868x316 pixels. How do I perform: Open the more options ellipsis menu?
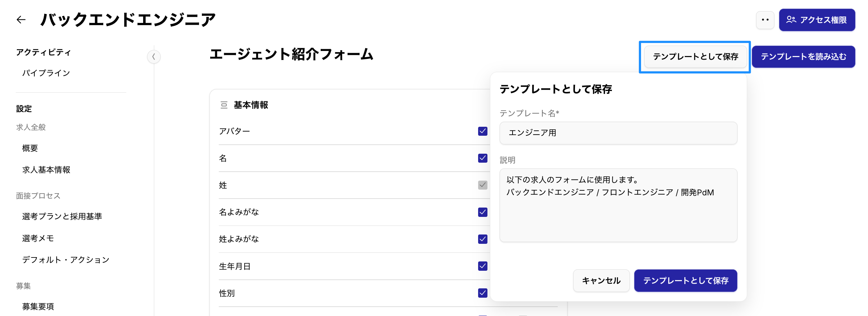pos(765,20)
